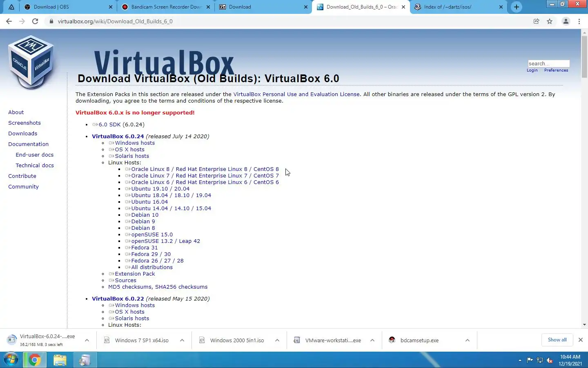588x368 pixels.
Task: Click the VirtualBox cube logo
Action: point(31,62)
